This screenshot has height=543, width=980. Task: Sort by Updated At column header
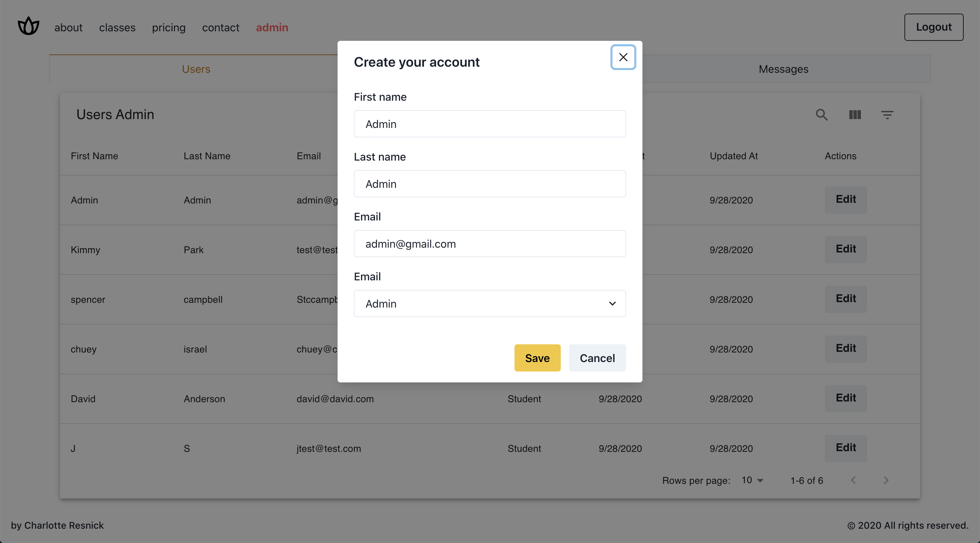pyautogui.click(x=734, y=156)
